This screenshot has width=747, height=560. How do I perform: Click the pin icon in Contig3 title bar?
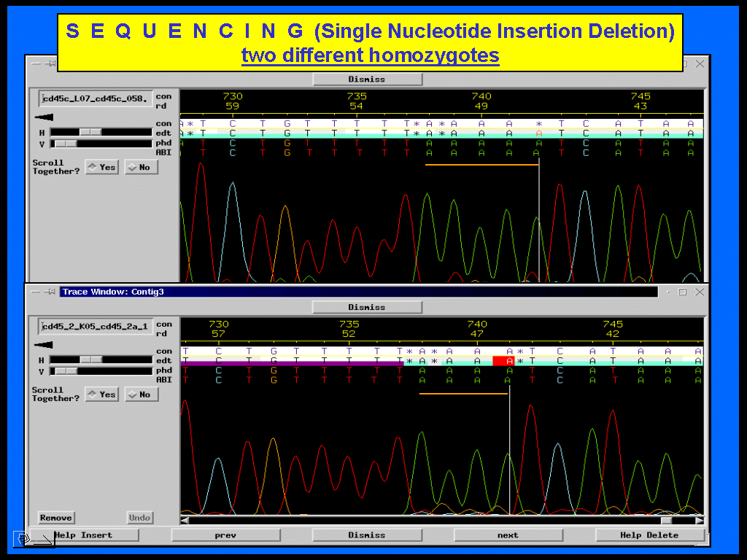pos(50,292)
